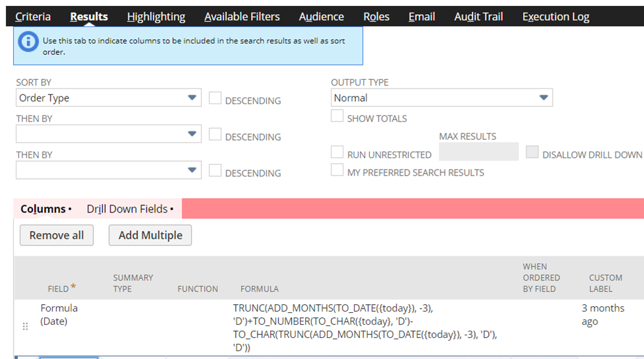Viewport: 644px width, 359px height.
Task: Enable the Show Totals checkbox
Action: 338,115
